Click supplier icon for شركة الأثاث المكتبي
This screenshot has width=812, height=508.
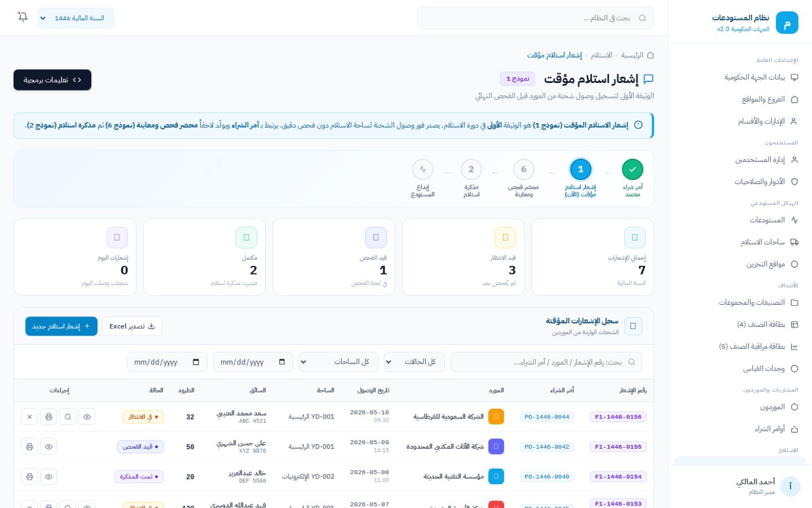point(496,447)
